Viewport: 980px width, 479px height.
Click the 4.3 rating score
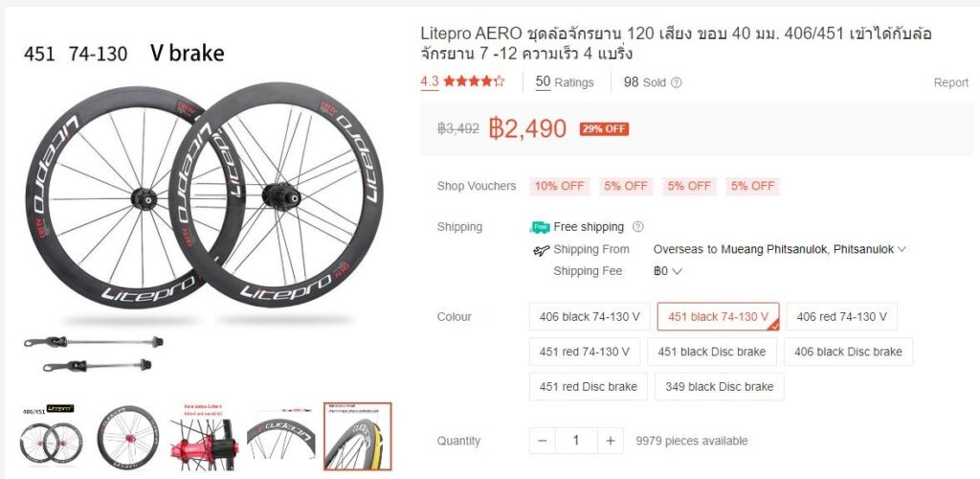[430, 81]
